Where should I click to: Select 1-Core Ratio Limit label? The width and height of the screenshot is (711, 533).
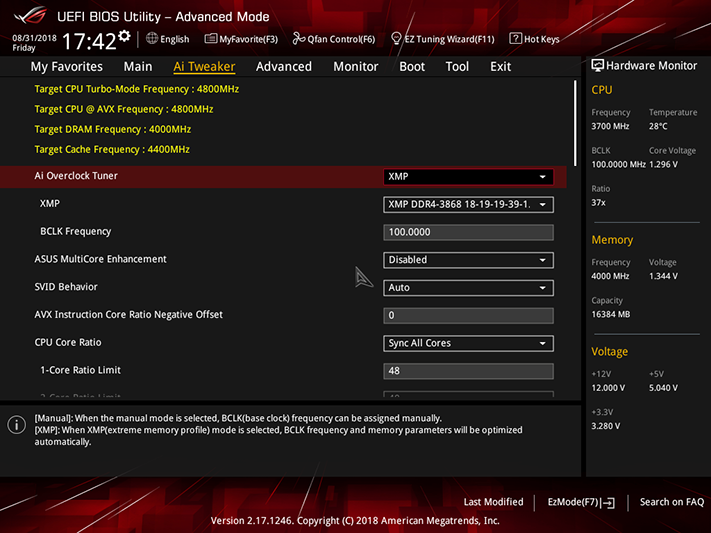pyautogui.click(x=80, y=370)
